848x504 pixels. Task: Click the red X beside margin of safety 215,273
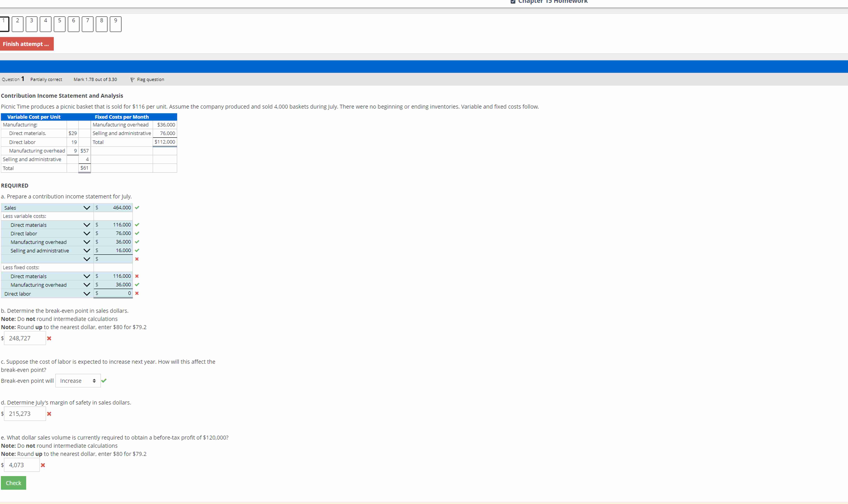click(49, 414)
